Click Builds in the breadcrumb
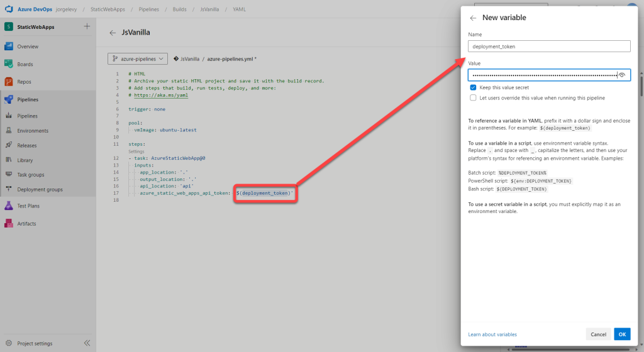 tap(179, 9)
